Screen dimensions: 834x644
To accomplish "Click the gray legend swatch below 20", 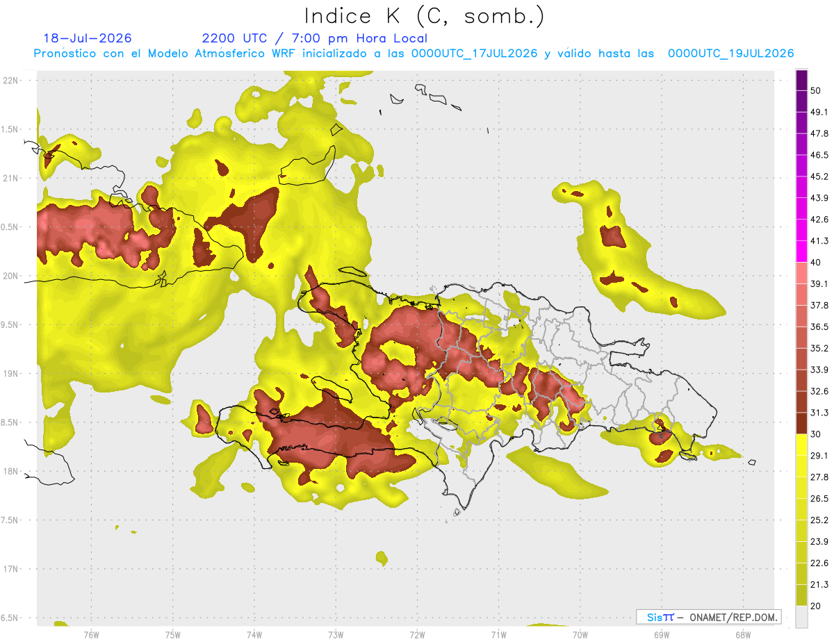I will (x=802, y=617).
